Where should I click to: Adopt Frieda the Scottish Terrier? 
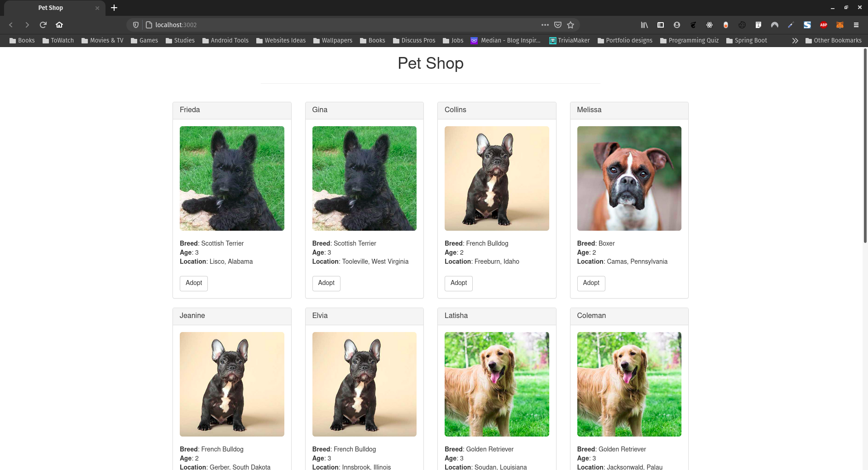pyautogui.click(x=194, y=283)
